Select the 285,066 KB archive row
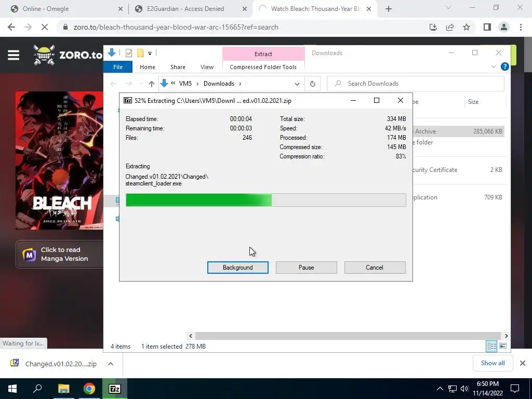The height and width of the screenshot is (399, 532). (x=459, y=131)
